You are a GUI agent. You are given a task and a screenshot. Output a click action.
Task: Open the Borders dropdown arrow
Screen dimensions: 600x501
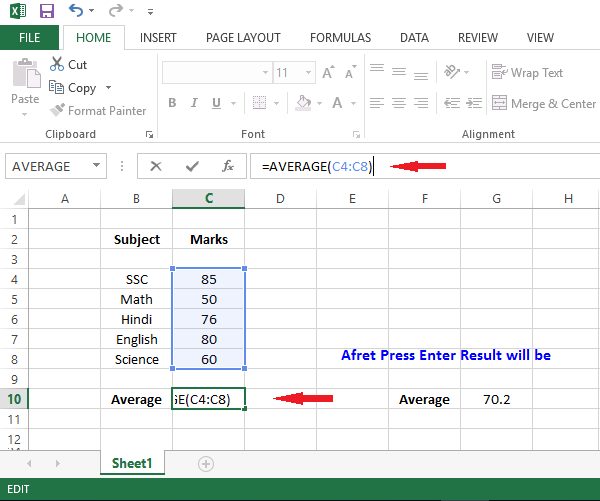pos(277,103)
